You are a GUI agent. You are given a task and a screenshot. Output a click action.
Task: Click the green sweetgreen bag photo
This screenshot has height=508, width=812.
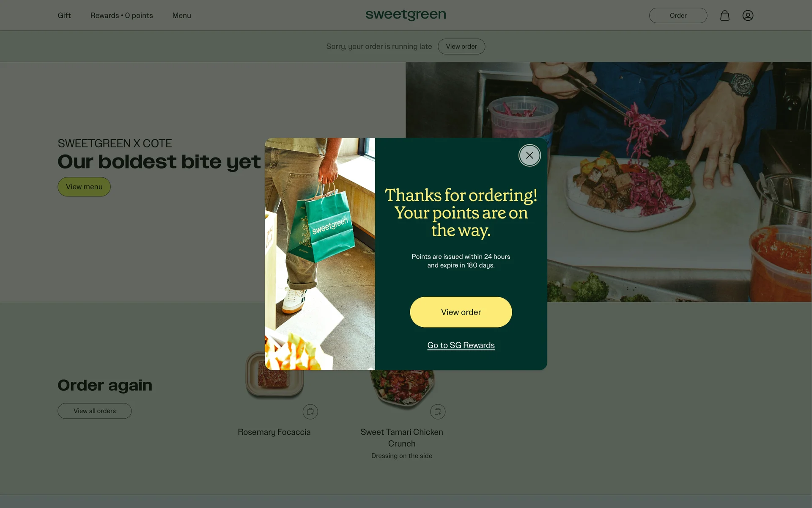320,254
